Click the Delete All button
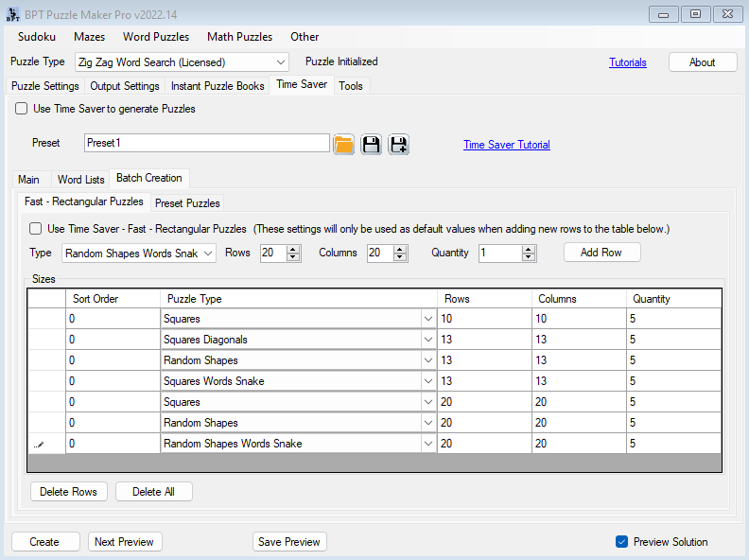Image resolution: width=749 pixels, height=560 pixels. (154, 492)
